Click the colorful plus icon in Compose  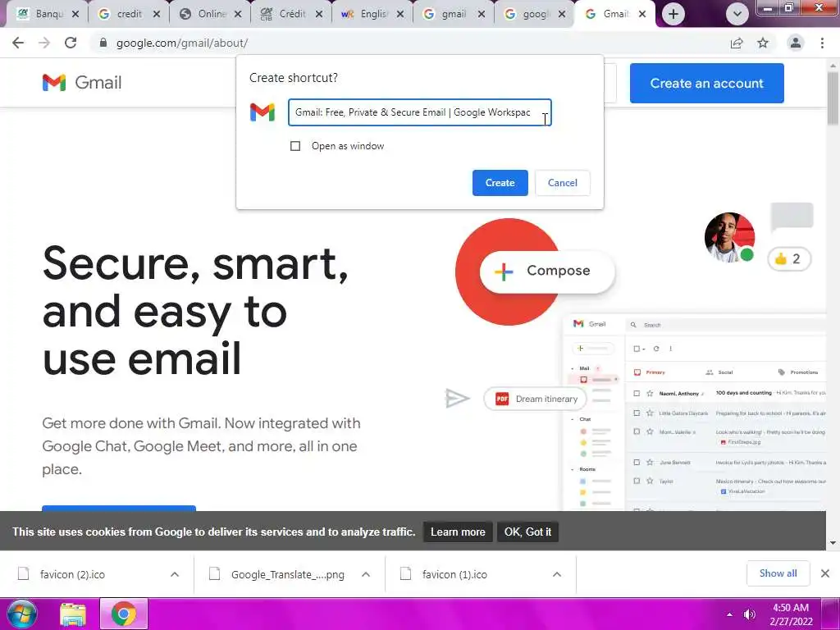pyautogui.click(x=504, y=272)
